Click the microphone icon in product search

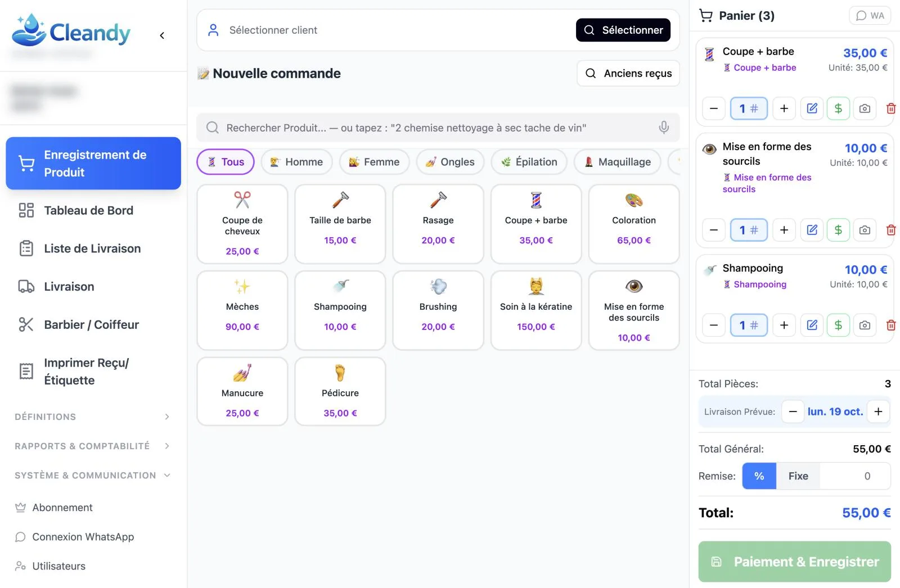tap(664, 128)
